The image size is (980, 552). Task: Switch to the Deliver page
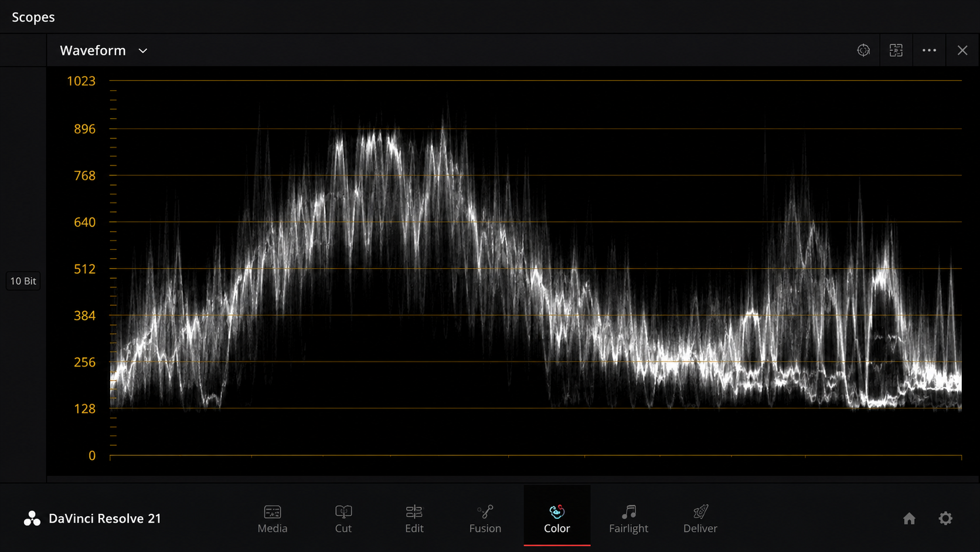(700, 519)
